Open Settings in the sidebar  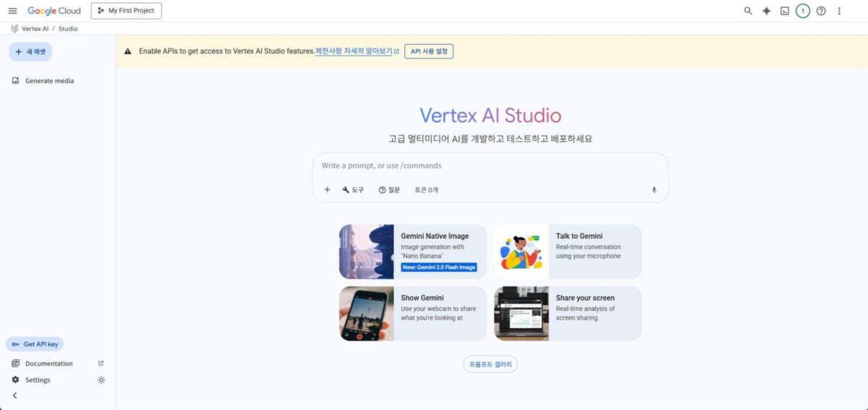tap(38, 380)
